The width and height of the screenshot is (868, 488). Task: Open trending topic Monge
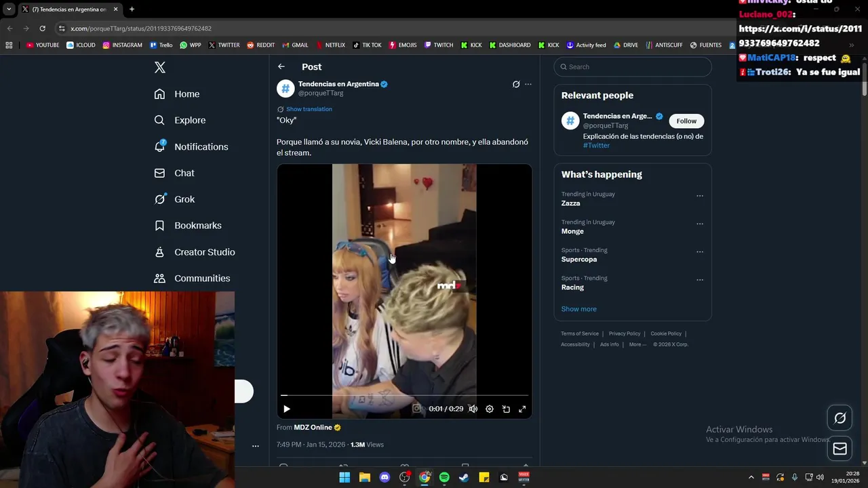coord(572,231)
